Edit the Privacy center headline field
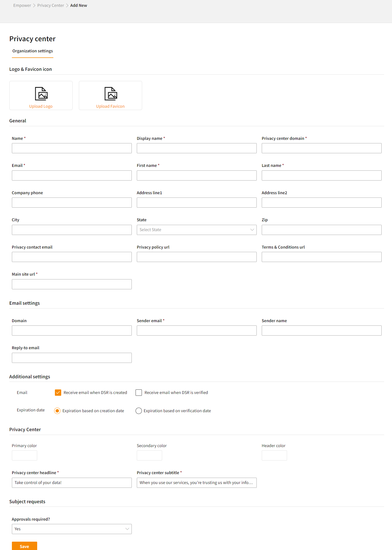This screenshot has width=392, height=550. coord(72,483)
